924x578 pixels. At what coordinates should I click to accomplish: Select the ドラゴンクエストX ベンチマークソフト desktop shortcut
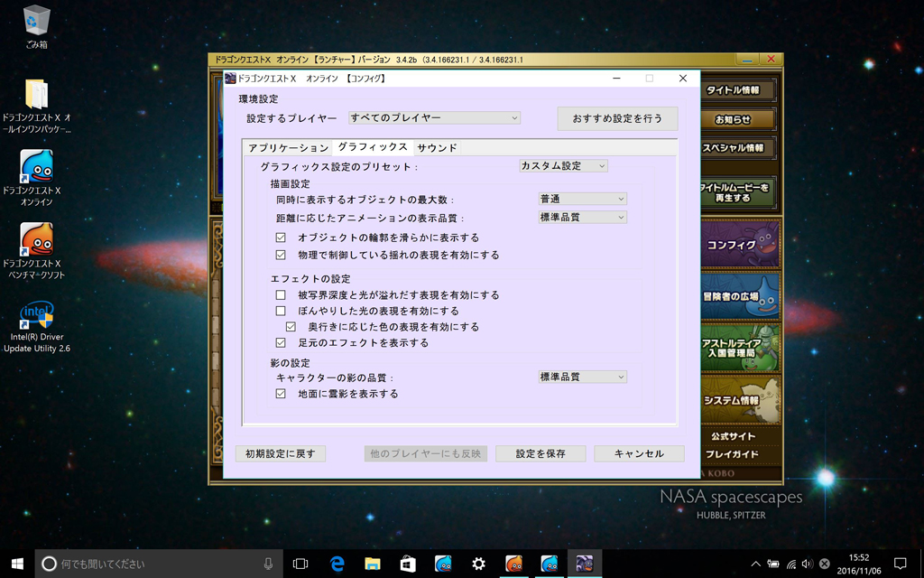click(x=36, y=251)
